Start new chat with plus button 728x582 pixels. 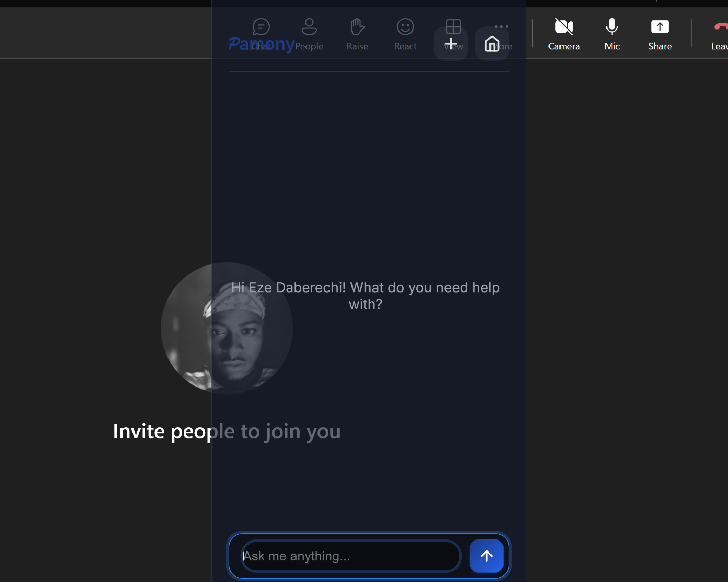(450, 44)
